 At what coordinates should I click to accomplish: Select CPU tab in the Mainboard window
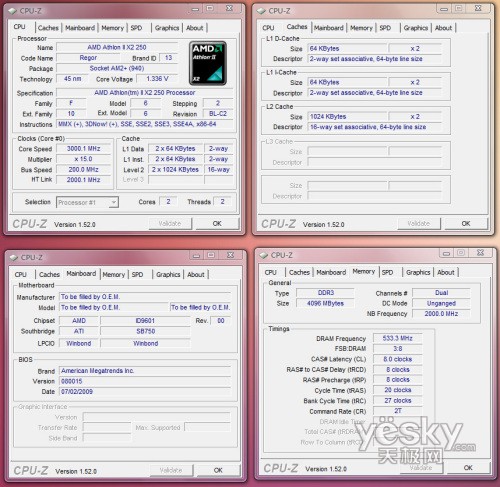(x=21, y=275)
